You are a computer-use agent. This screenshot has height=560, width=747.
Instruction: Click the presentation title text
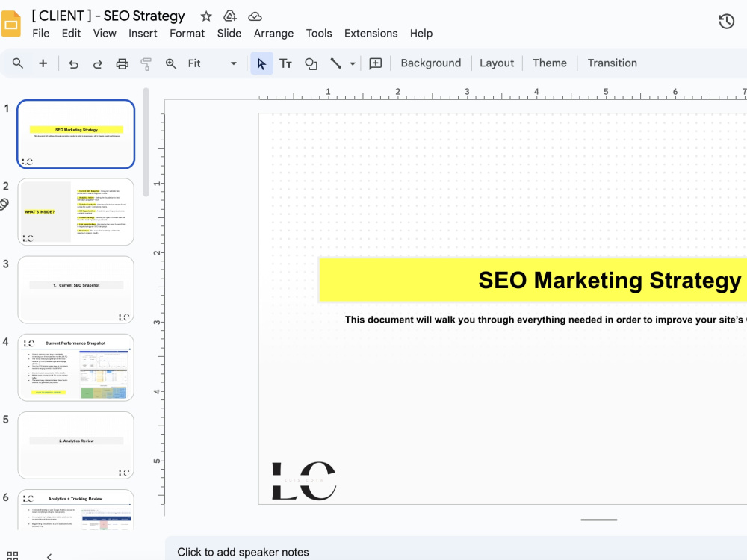pos(108,16)
